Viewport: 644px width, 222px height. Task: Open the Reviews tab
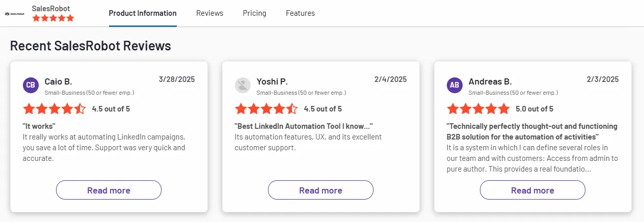209,13
